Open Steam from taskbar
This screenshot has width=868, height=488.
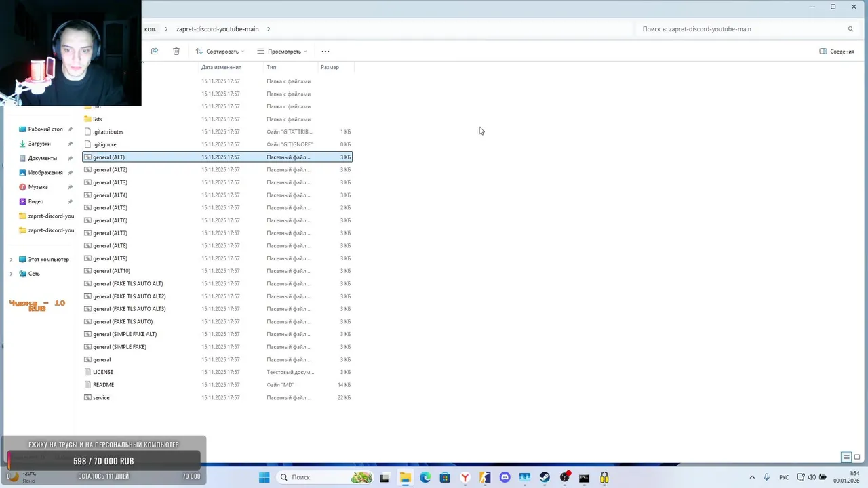pyautogui.click(x=545, y=478)
